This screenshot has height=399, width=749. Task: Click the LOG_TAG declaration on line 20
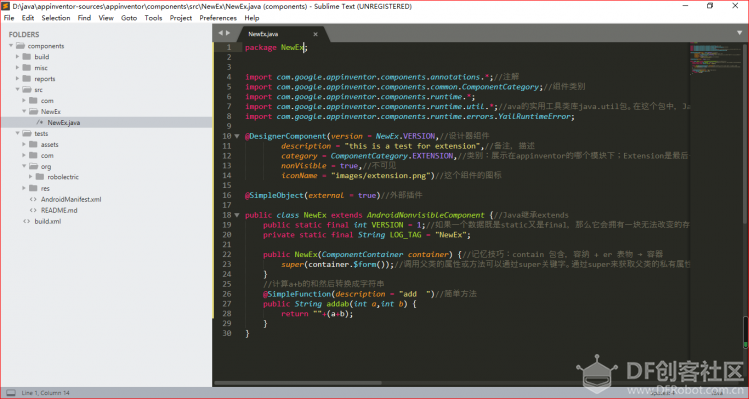click(x=366, y=235)
